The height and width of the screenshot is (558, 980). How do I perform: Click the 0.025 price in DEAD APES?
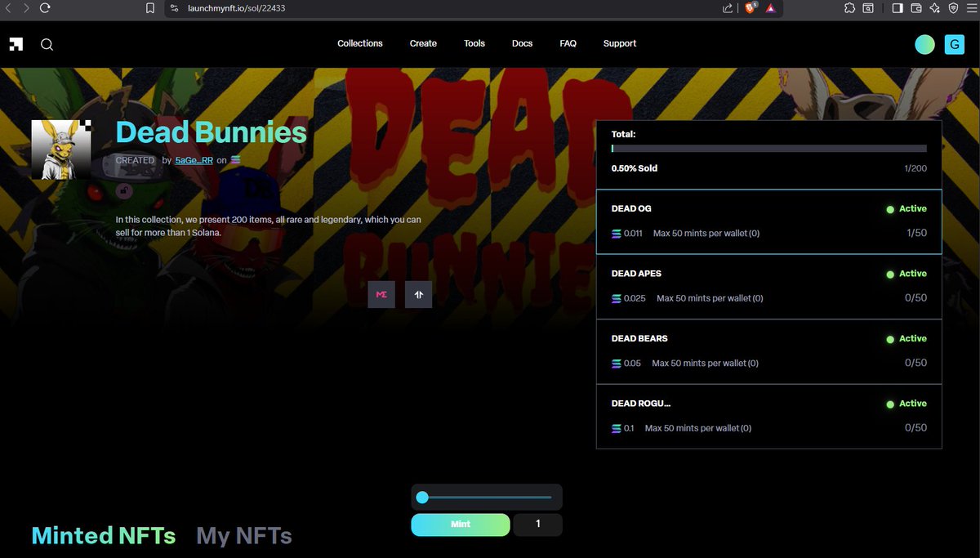pos(635,298)
